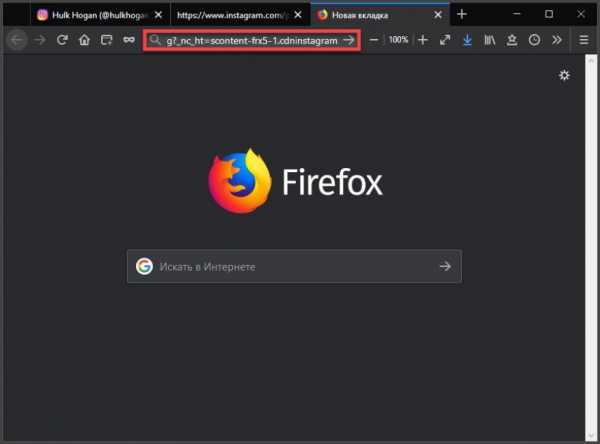Maximize the Firefox window
600x444 pixels.
pos(549,14)
